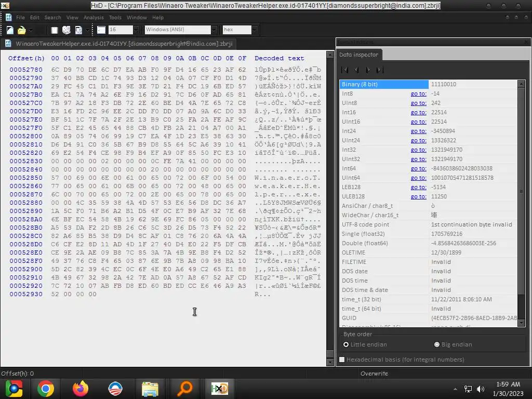Click the HxD title bar application icon
Screen dimensions: 532x399
[5, 5]
